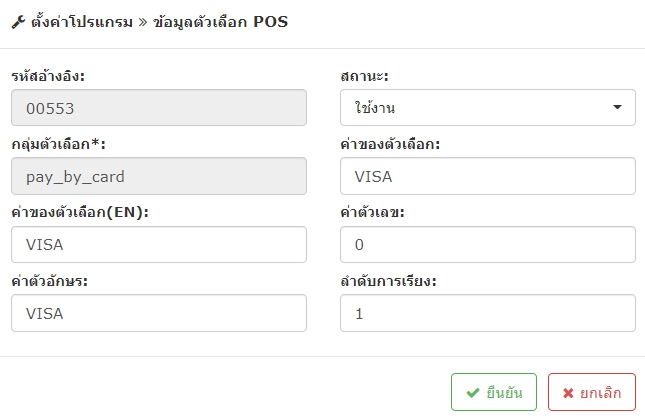Image resolution: width=645 pixels, height=416 pixels.
Task: Click the ลำดับการเรียง label
Action: [388, 281]
